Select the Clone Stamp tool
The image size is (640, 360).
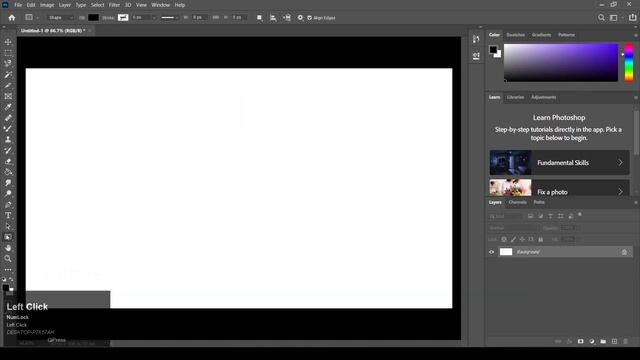click(8, 140)
